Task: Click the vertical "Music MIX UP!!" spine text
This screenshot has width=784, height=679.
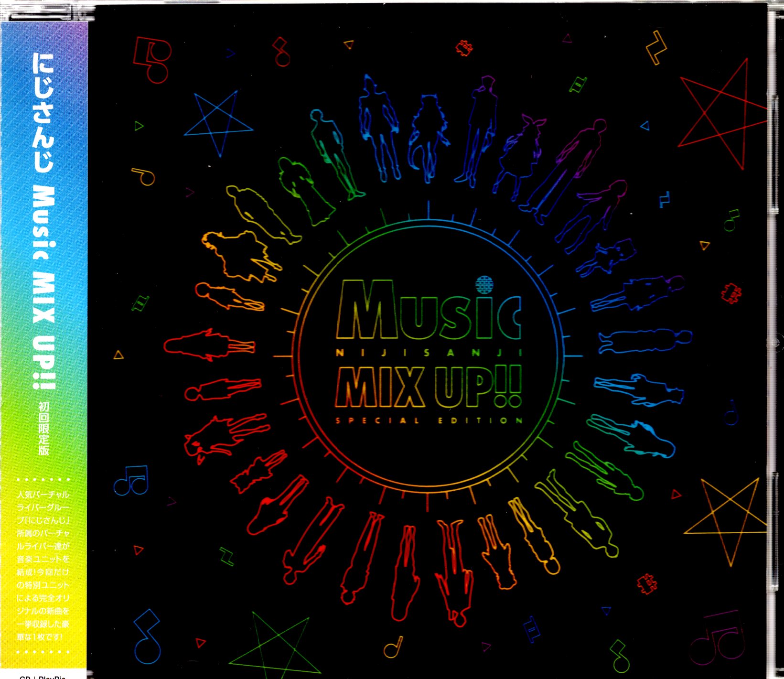Action: point(44,288)
